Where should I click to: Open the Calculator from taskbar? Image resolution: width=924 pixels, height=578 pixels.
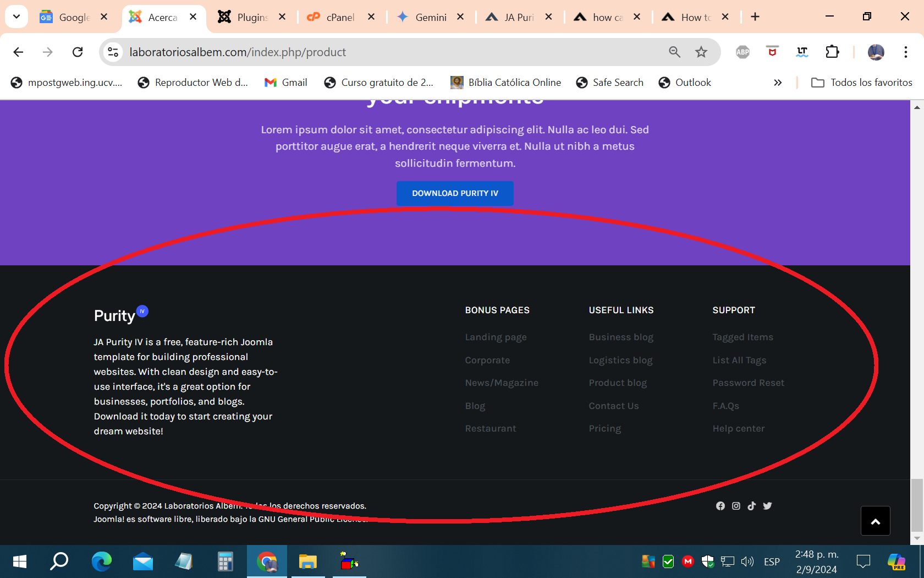pos(225,561)
